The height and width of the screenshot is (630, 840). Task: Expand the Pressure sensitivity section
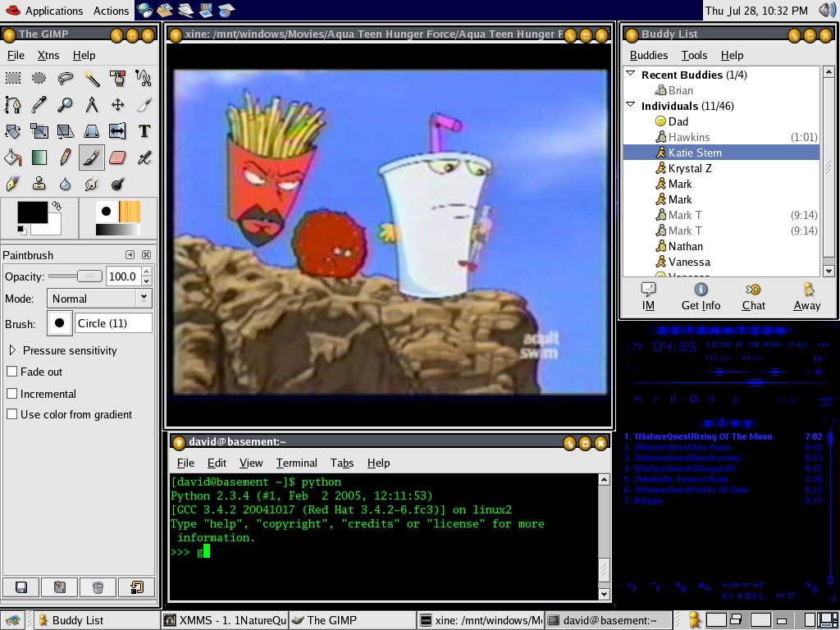click(12, 350)
